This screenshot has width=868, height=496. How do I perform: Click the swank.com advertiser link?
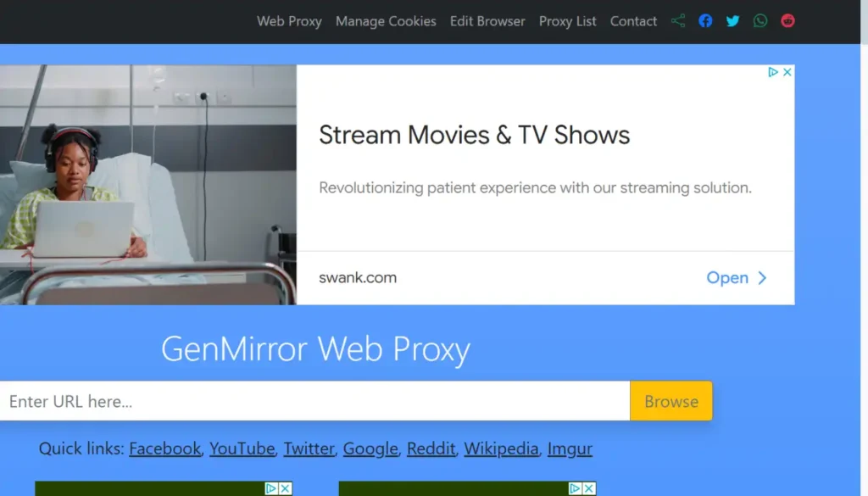[x=358, y=278]
